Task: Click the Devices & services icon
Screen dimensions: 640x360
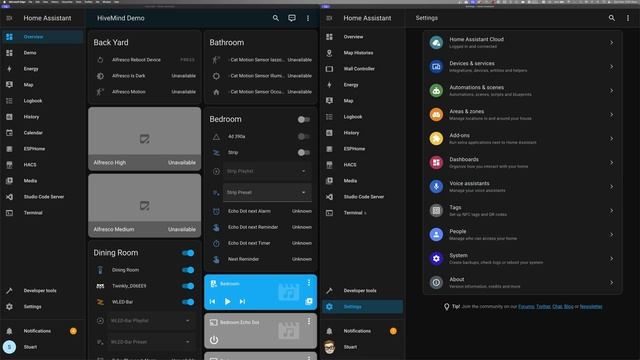Action: tap(436, 67)
